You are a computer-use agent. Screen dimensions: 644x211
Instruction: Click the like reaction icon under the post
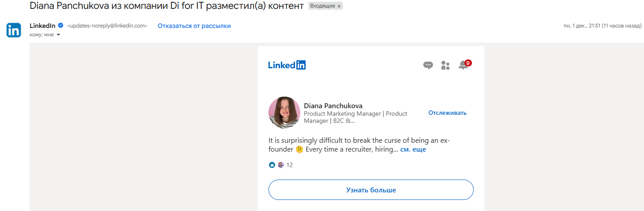pos(272,165)
